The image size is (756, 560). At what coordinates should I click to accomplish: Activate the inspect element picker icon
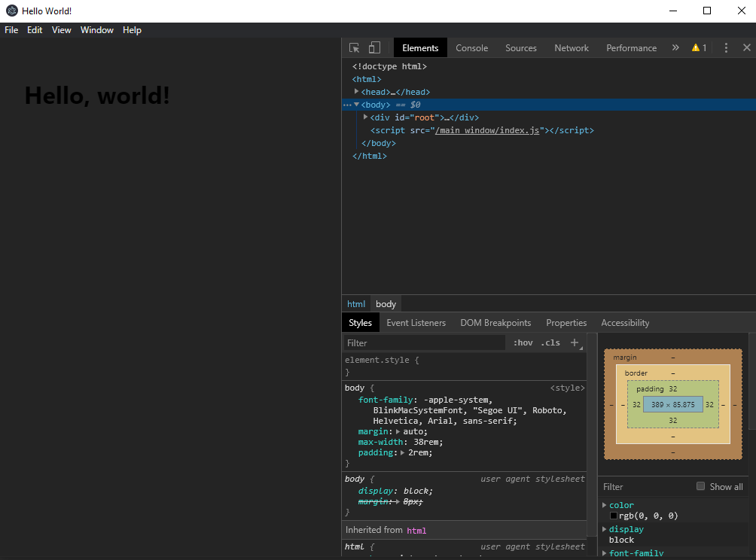tap(355, 48)
